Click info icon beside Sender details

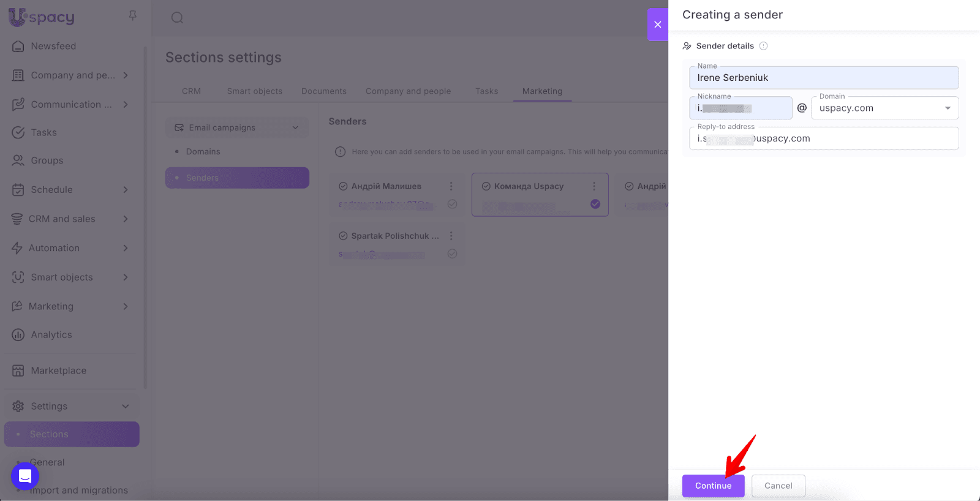(x=763, y=46)
